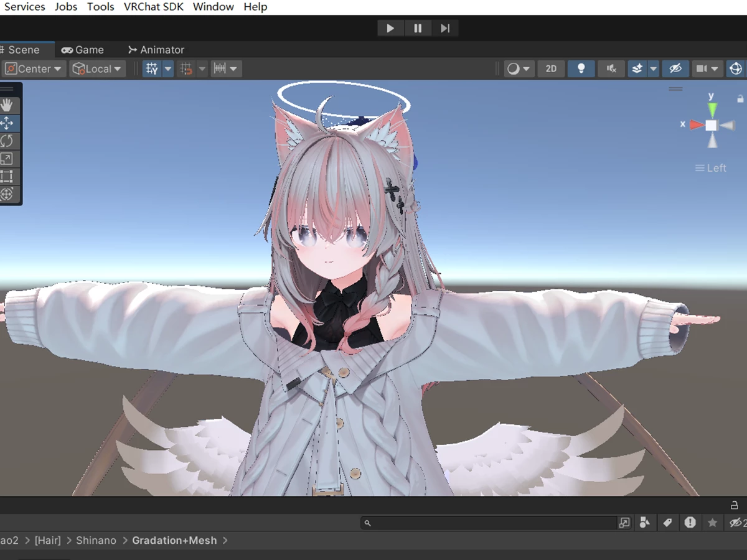Viewport: 747px width, 560px height.
Task: Select the Hand view tool
Action: pyautogui.click(x=7, y=105)
